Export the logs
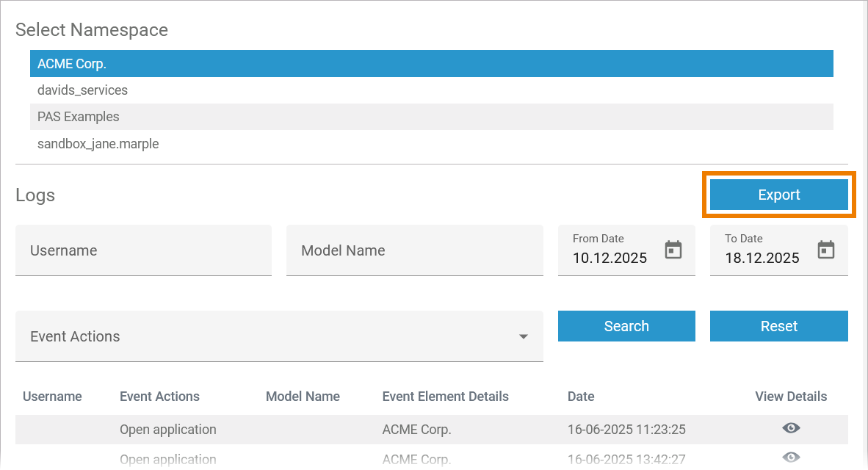Viewport: 868px width, 470px height. click(x=778, y=195)
